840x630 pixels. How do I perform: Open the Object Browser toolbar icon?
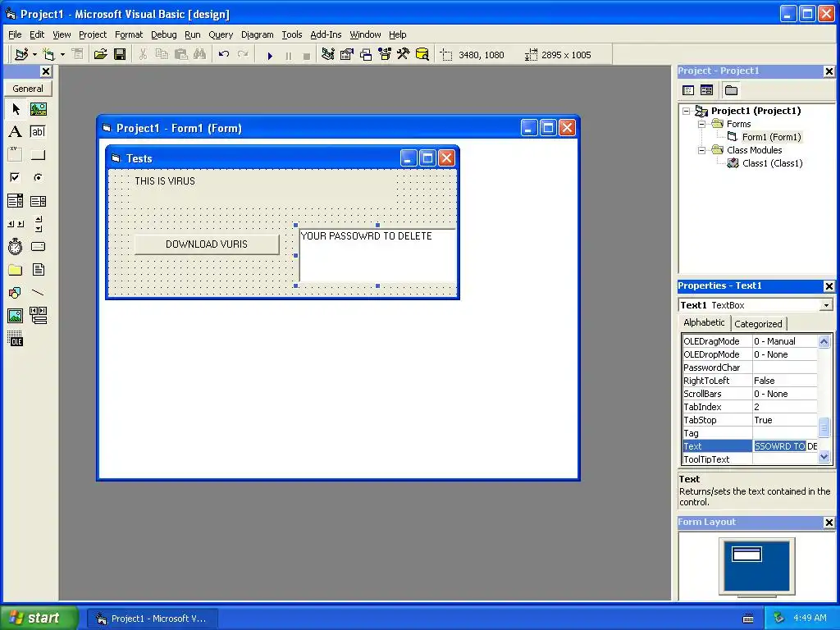point(385,55)
